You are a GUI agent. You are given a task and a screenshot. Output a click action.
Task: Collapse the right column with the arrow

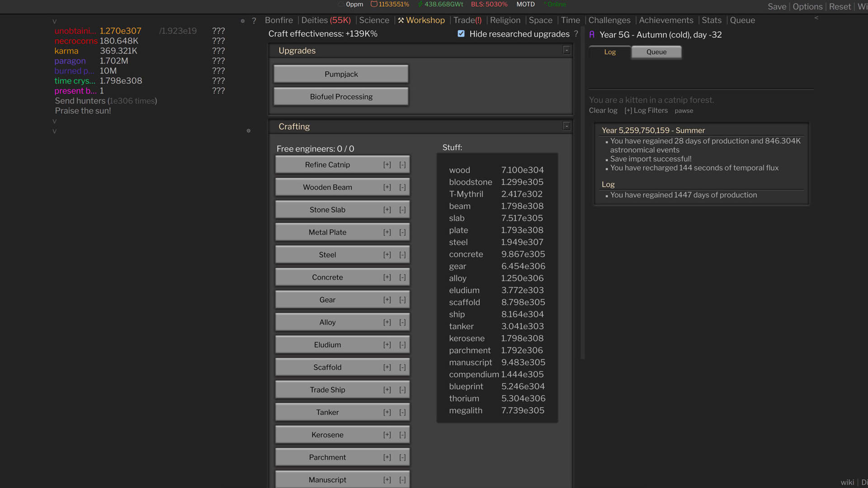point(816,18)
